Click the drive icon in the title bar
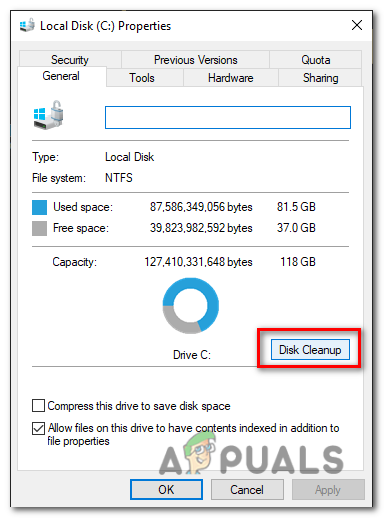The height and width of the screenshot is (518, 384). pyautogui.click(x=27, y=25)
